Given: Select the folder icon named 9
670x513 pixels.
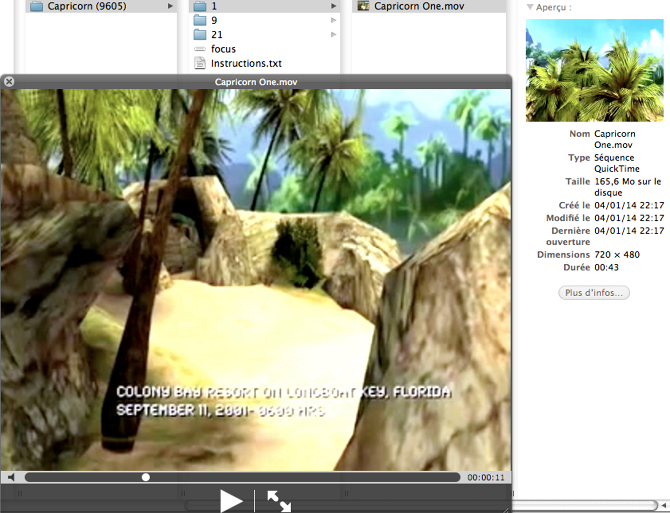Looking at the screenshot, I should 199,20.
